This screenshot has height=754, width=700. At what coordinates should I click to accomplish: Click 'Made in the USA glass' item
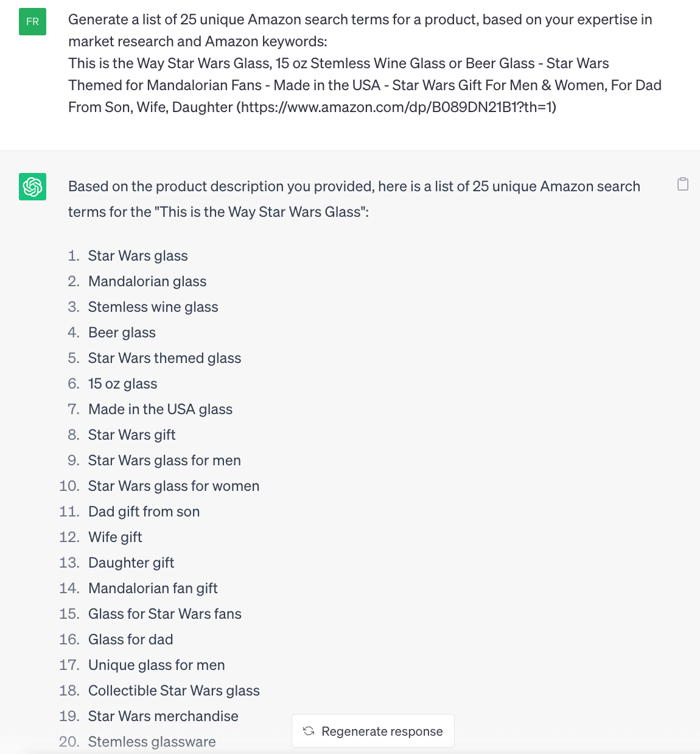pyautogui.click(x=160, y=409)
